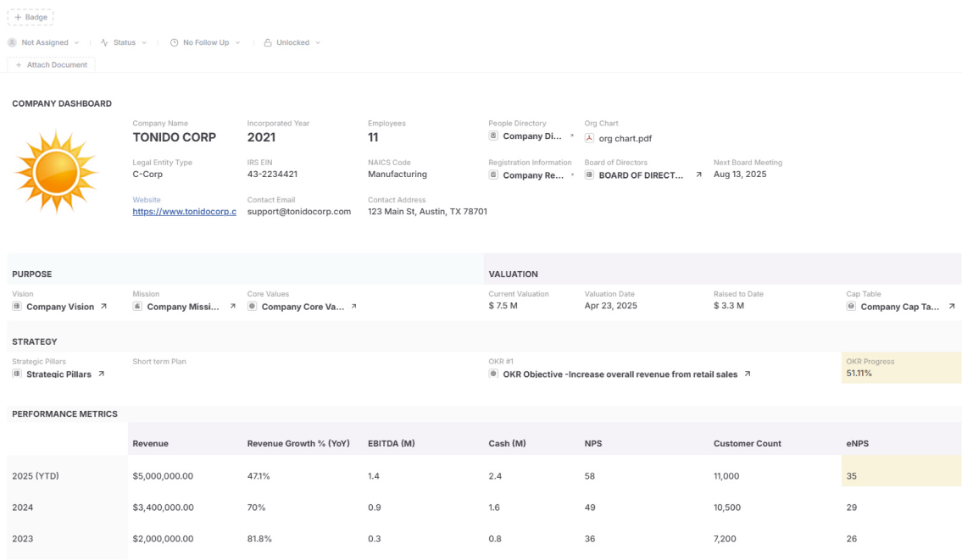
Task: Click the open arrow beside Company Cap Table
Action: click(x=952, y=306)
